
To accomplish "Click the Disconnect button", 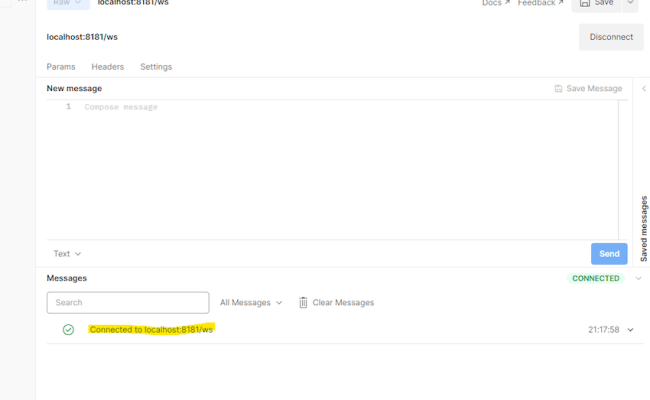I will click(611, 37).
